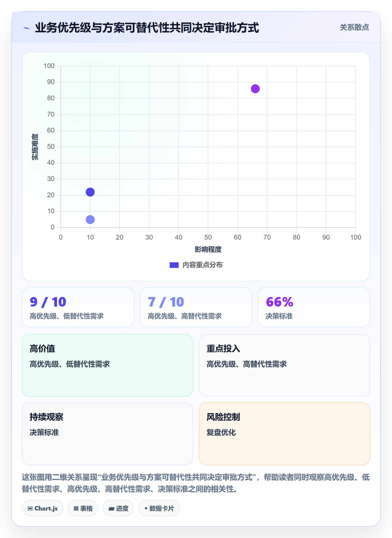Click 高优先级、高替代性需求 inside the 重点投入 card
Screen dimensions: 392x538
click(x=247, y=364)
